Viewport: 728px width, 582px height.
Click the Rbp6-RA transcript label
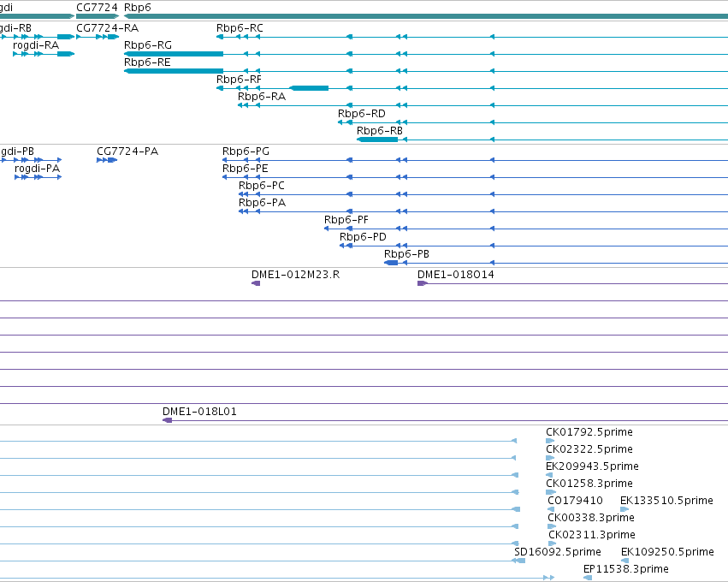[262, 97]
